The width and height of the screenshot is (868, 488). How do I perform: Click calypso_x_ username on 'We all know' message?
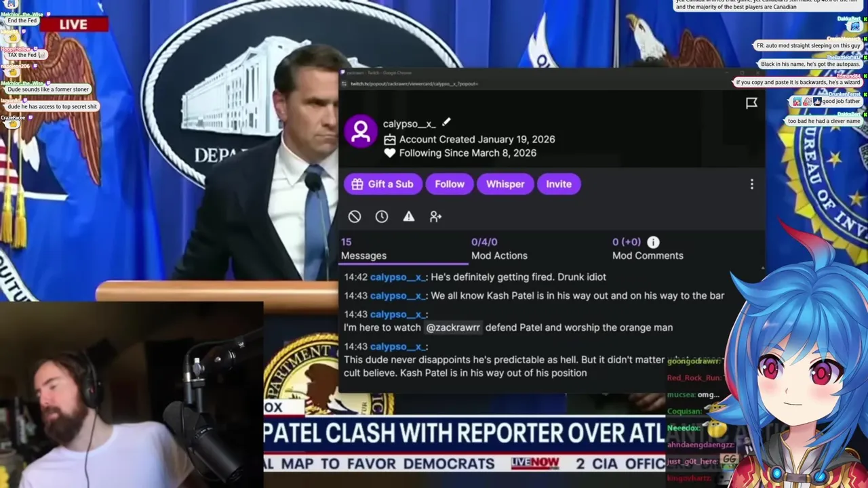coord(397,296)
